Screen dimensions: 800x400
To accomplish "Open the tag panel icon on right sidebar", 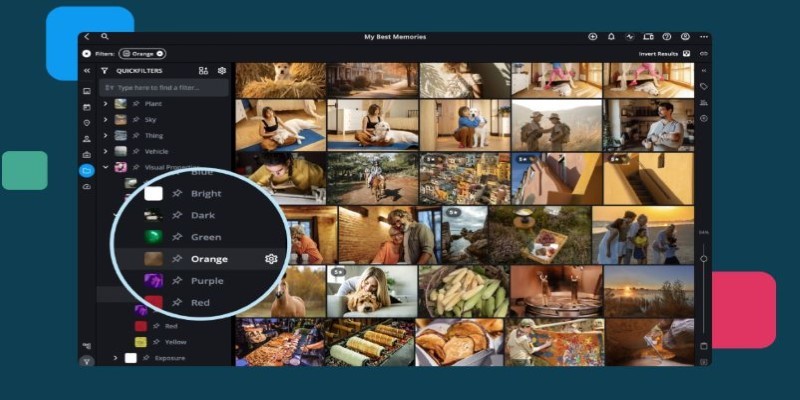I will point(704,87).
